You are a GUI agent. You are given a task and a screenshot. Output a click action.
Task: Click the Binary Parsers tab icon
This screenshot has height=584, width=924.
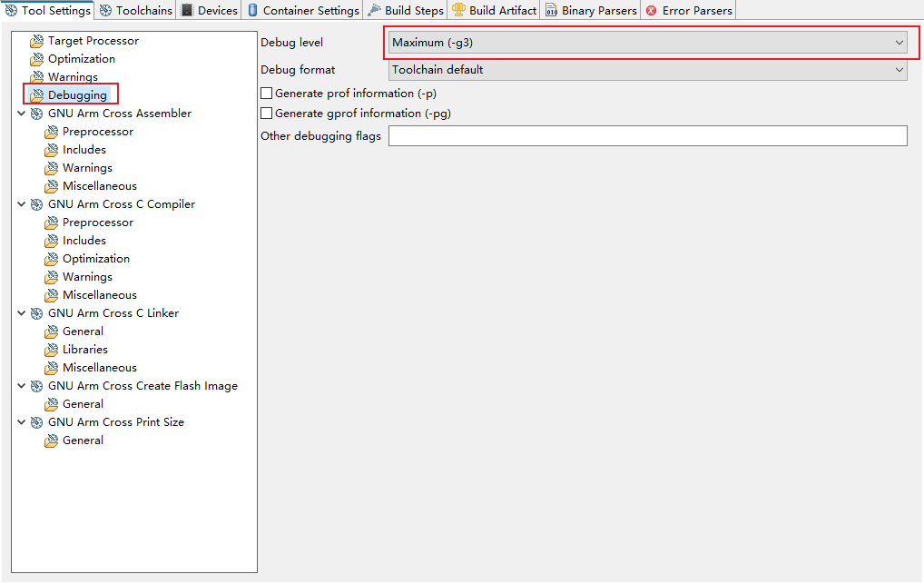tap(552, 10)
